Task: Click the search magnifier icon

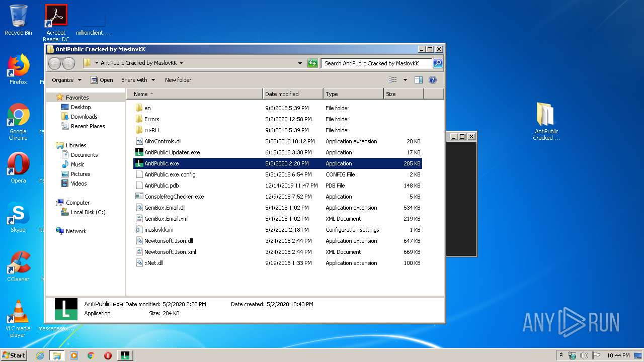Action: (438, 63)
